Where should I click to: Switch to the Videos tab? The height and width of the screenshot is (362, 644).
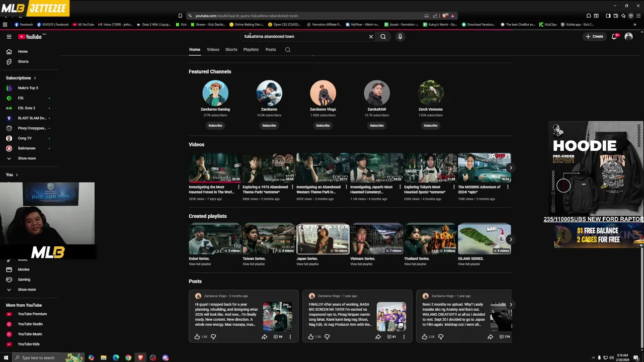click(x=213, y=50)
